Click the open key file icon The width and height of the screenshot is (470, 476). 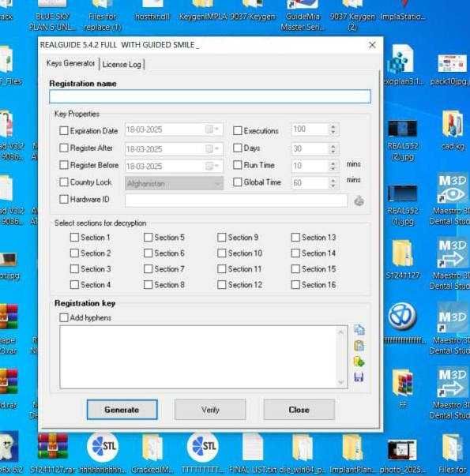pyautogui.click(x=359, y=362)
